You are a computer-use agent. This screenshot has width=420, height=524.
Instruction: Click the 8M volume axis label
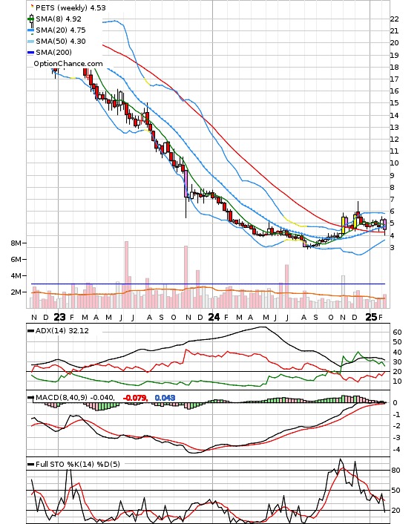16,243
